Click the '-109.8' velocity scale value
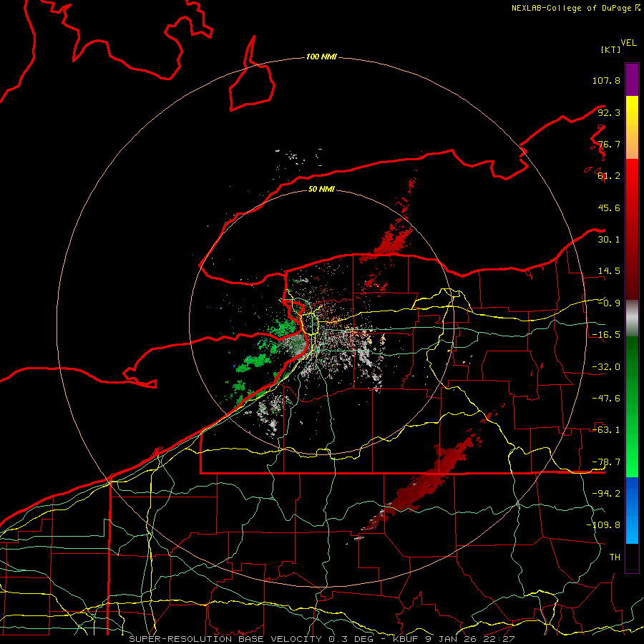This screenshot has height=644, width=644. (x=603, y=525)
